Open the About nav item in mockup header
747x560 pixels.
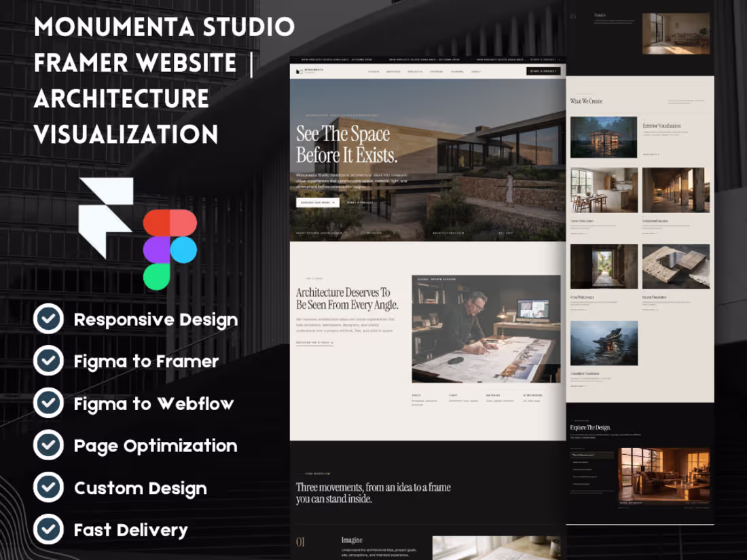(476, 71)
